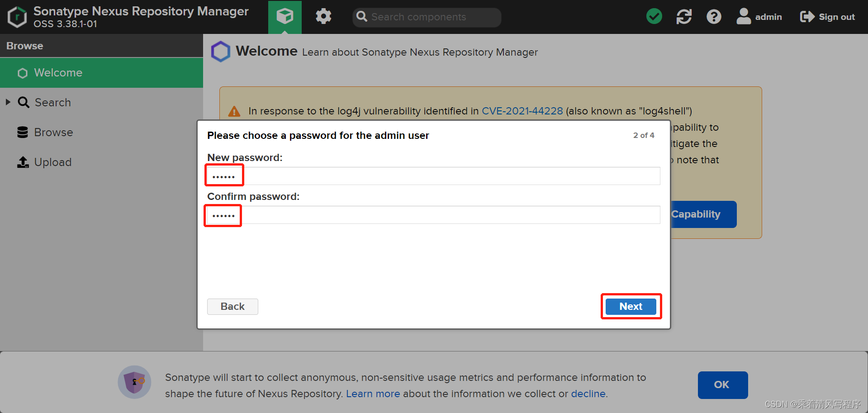The image size is (868, 413).
Task: Click the 'Confirm password:' label
Action: point(253,196)
